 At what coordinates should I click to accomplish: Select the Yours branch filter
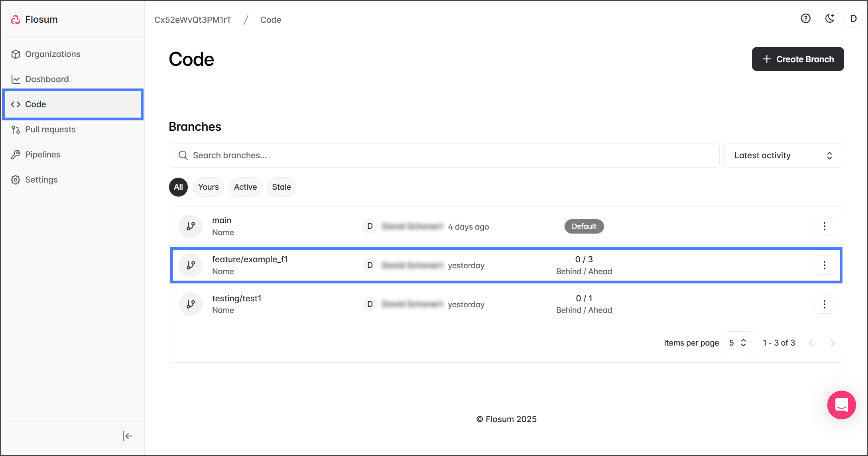point(208,187)
